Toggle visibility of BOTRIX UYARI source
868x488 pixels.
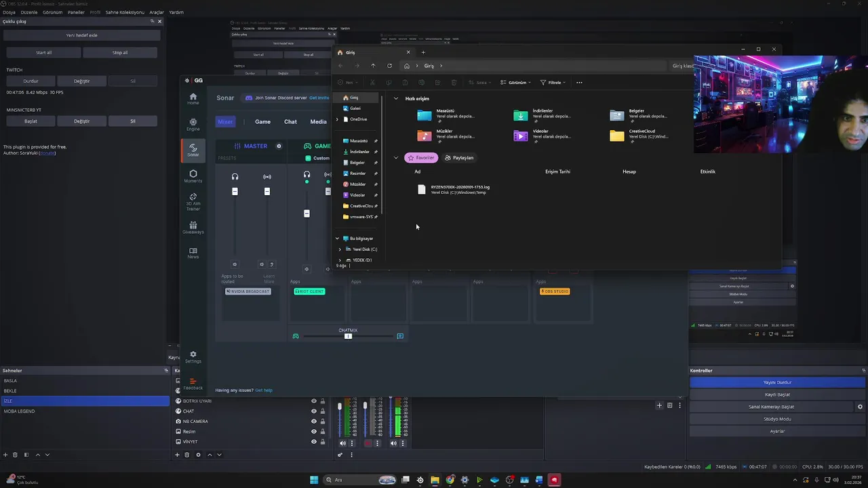[313, 401]
